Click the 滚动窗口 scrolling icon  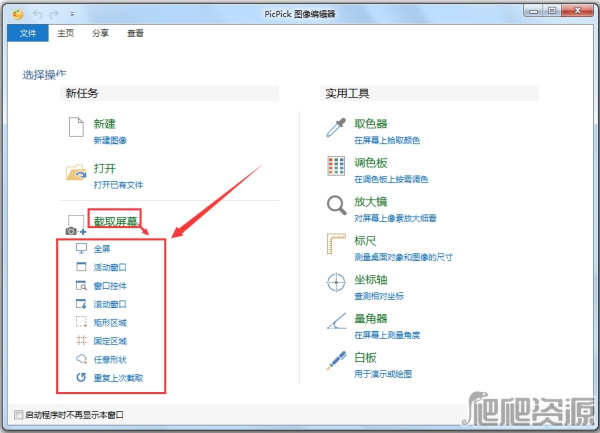click(x=81, y=304)
